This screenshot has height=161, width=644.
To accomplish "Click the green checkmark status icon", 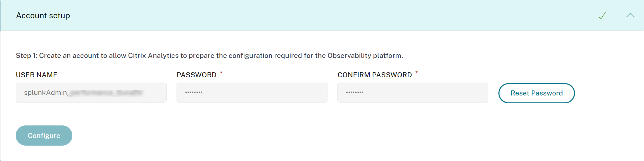I will click(602, 15).
